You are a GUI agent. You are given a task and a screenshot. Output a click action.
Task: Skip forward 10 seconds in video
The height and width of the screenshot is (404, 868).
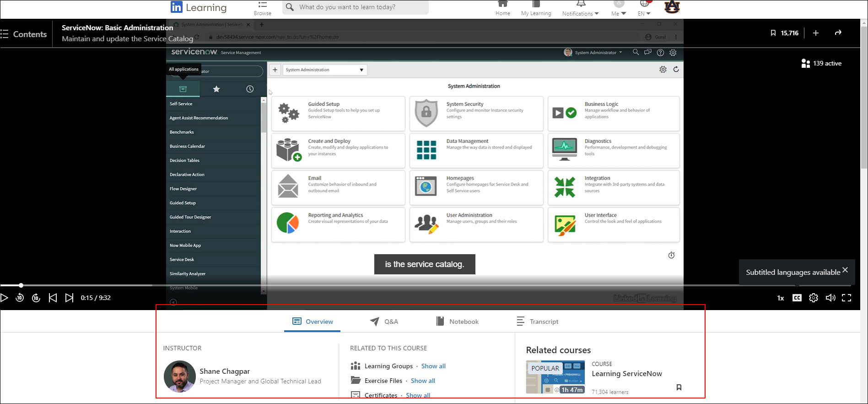click(x=36, y=298)
